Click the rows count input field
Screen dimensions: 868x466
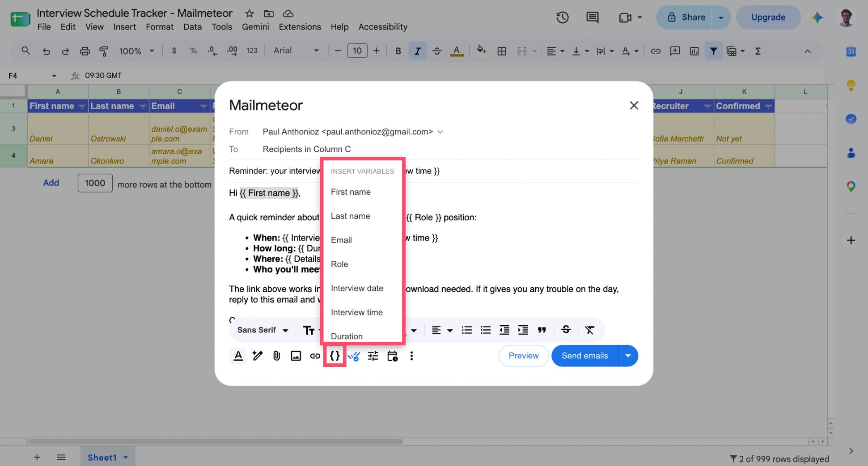click(95, 183)
